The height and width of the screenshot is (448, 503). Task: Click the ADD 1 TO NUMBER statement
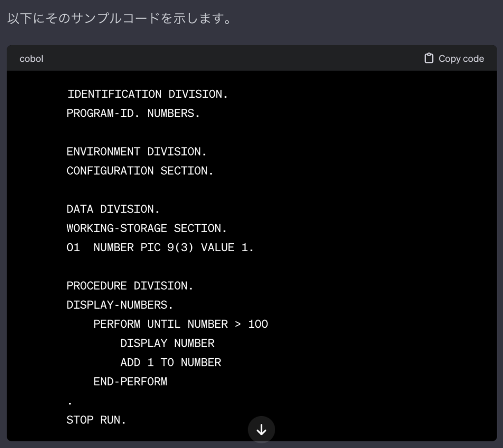[x=170, y=362]
